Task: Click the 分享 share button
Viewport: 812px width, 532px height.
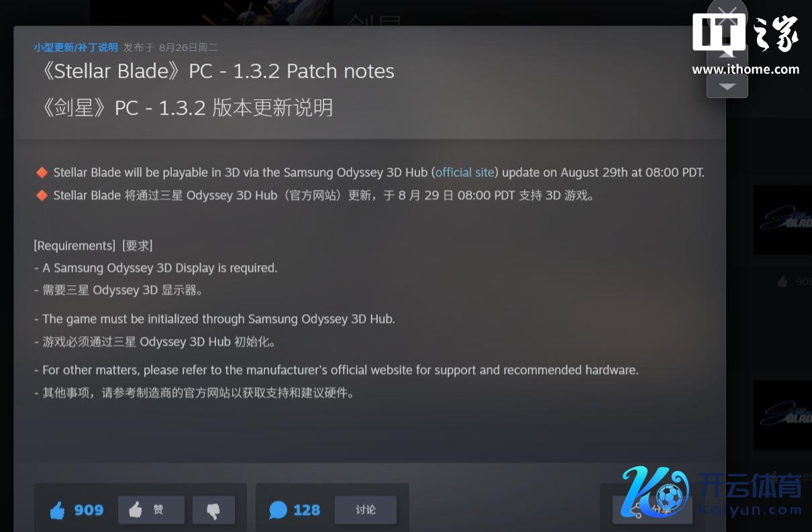Action: 652,511
